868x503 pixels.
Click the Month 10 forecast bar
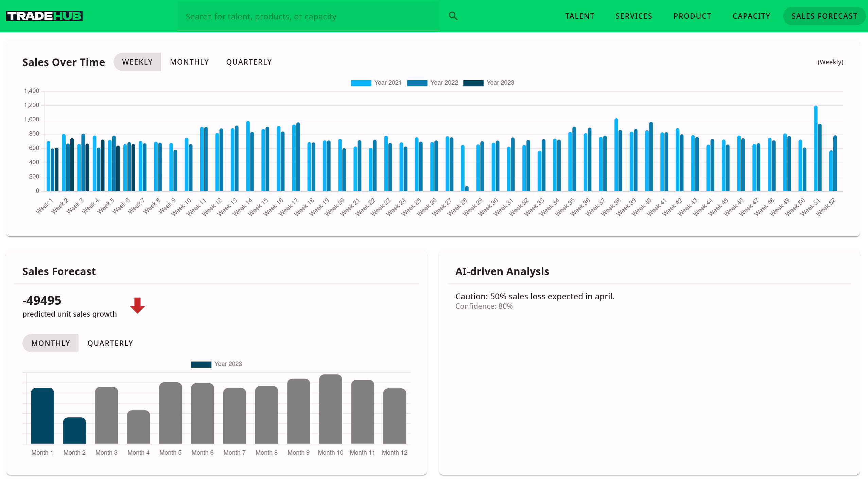pyautogui.click(x=330, y=409)
